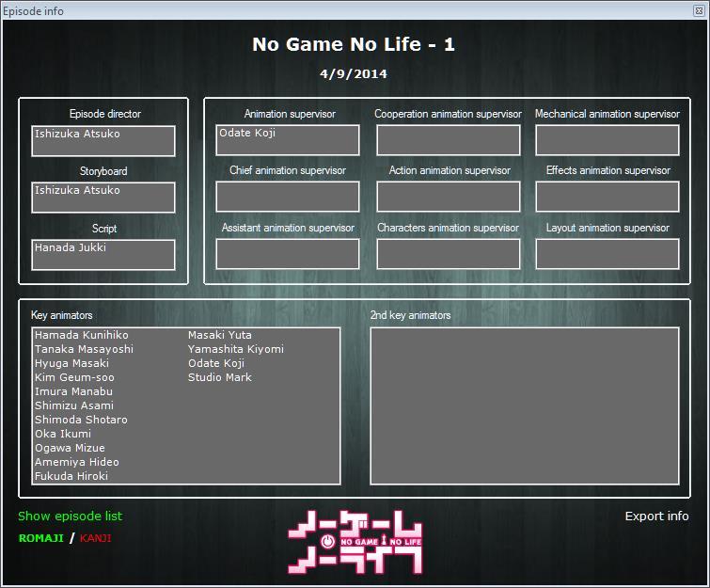710x588 pixels.
Task: Switch names to KANJI
Action: click(x=95, y=538)
